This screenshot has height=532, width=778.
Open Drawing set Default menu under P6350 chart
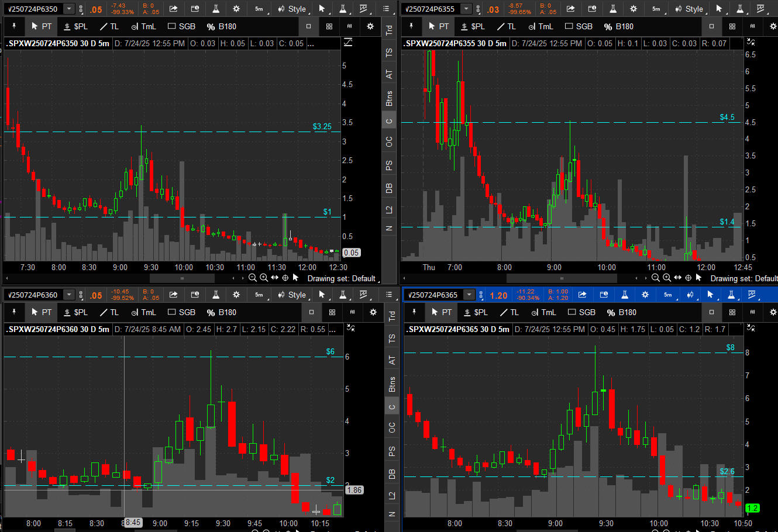342,278
